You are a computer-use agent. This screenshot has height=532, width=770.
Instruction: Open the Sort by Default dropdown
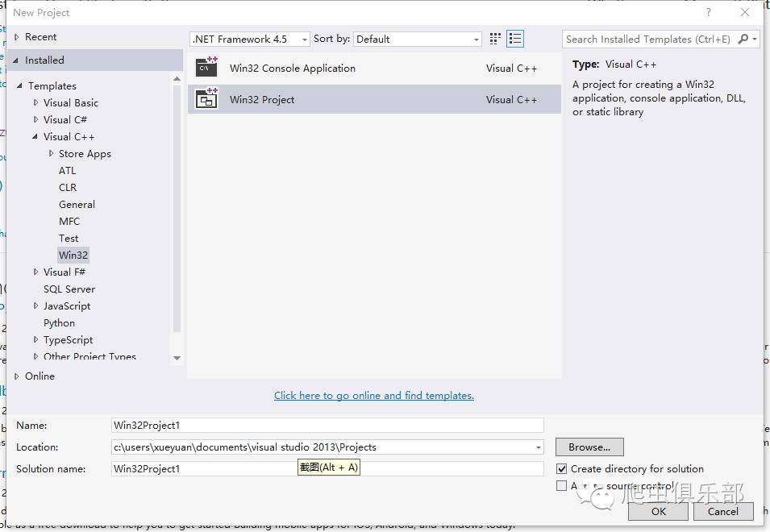coord(417,39)
